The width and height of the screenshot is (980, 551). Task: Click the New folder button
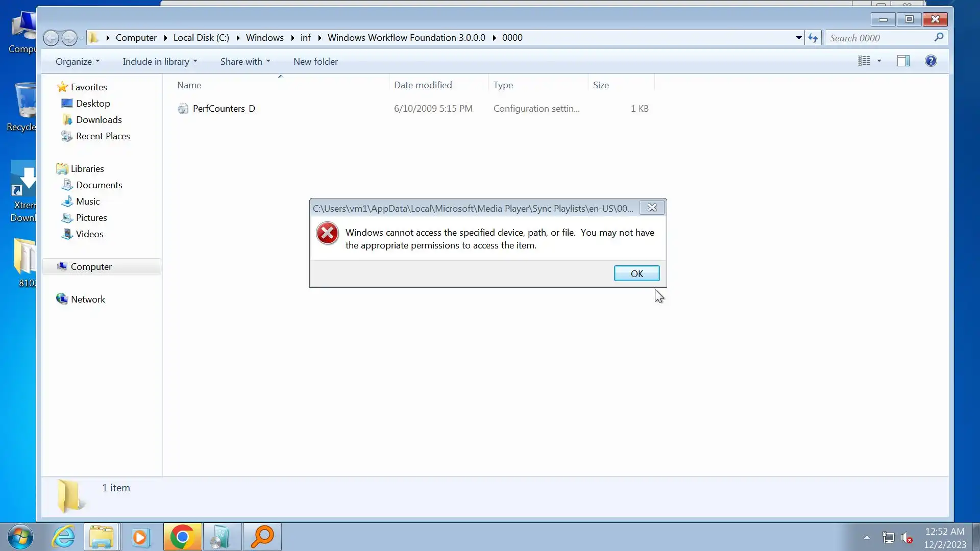pyautogui.click(x=315, y=62)
